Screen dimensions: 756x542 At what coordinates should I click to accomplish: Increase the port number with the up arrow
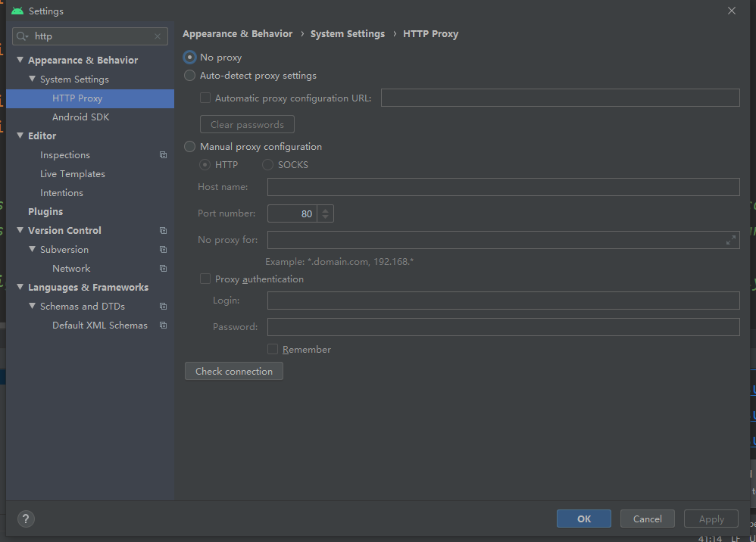pyautogui.click(x=326, y=210)
